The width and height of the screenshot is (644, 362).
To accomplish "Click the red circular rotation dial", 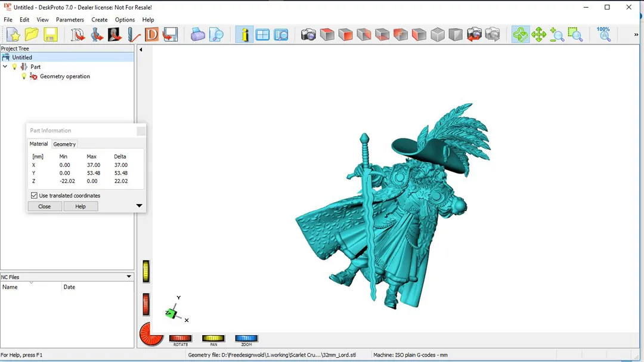I will pyautogui.click(x=150, y=333).
